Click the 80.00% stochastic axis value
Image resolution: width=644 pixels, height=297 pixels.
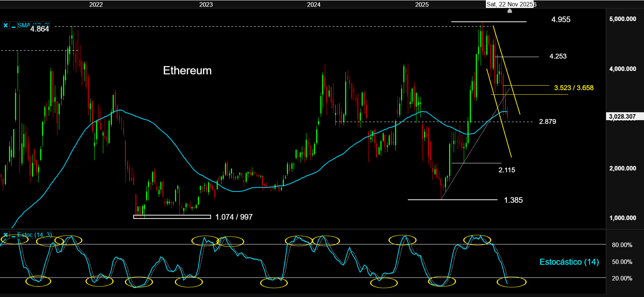(622, 245)
